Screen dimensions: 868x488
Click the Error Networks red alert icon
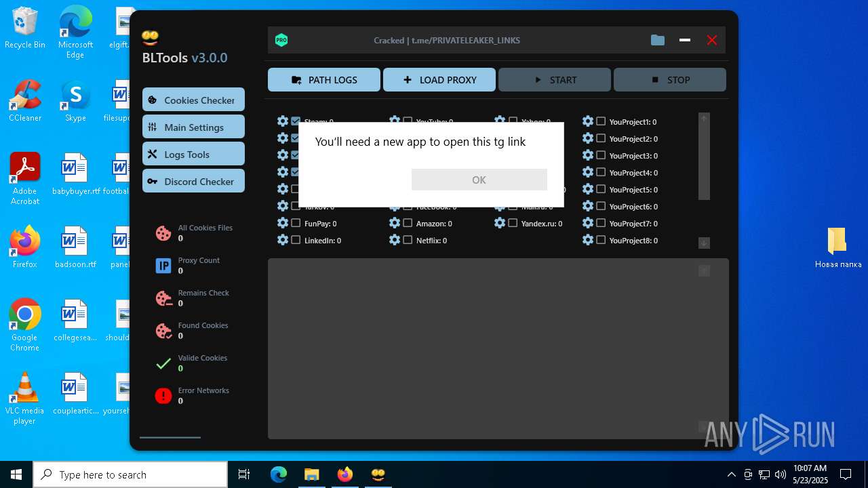[x=163, y=396]
